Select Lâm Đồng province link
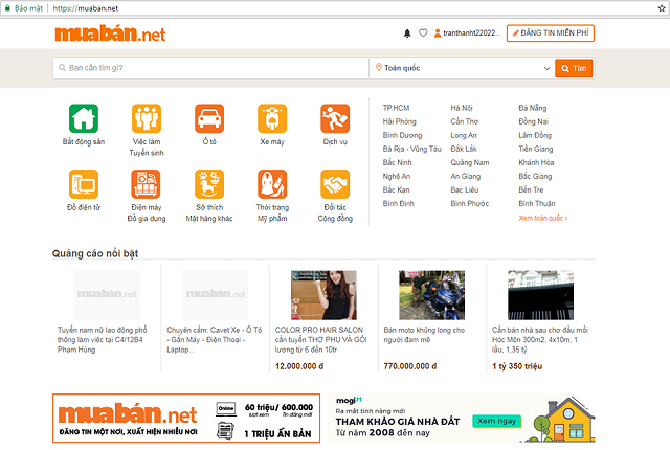The height and width of the screenshot is (450, 670). (535, 135)
